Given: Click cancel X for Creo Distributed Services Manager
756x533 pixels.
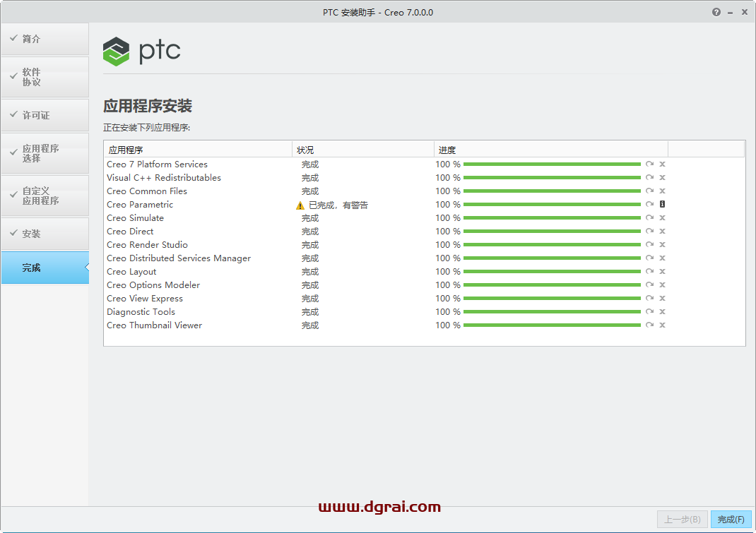Looking at the screenshot, I should (x=663, y=258).
